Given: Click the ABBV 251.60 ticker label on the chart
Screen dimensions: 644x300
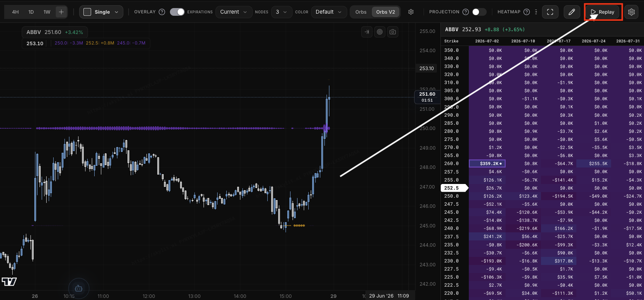Looking at the screenshot, I should [x=55, y=32].
